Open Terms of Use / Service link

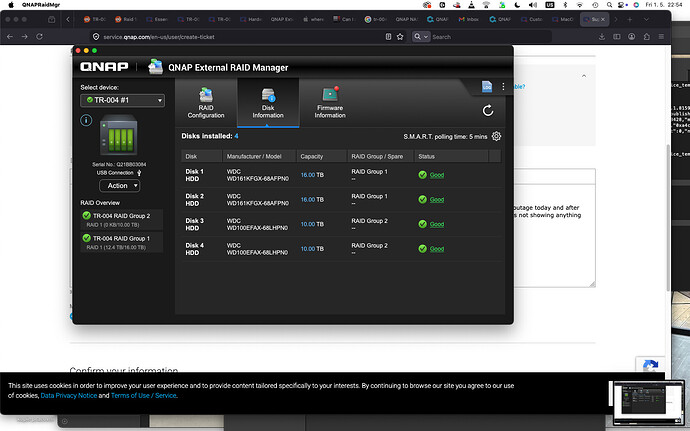pyautogui.click(x=143, y=395)
